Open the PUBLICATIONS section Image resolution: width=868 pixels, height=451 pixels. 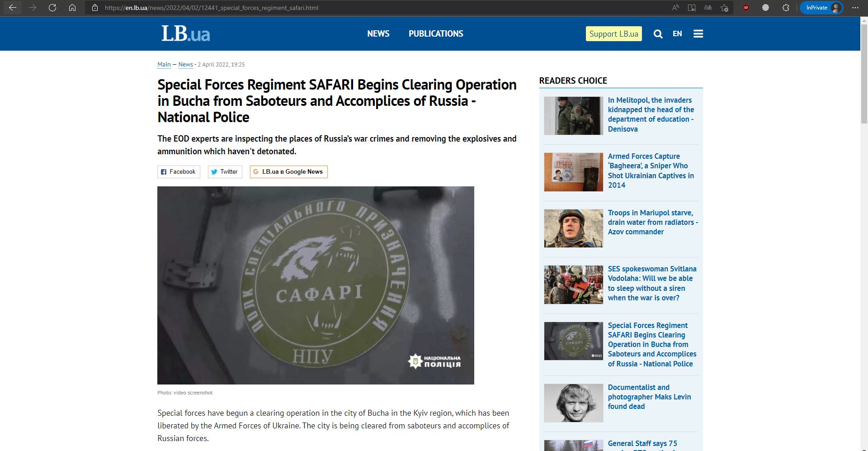click(436, 33)
